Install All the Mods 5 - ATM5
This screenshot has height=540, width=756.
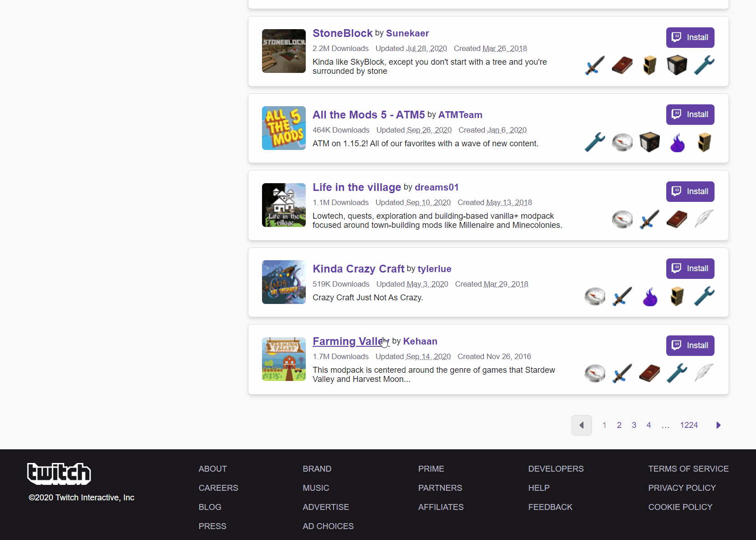(690, 114)
